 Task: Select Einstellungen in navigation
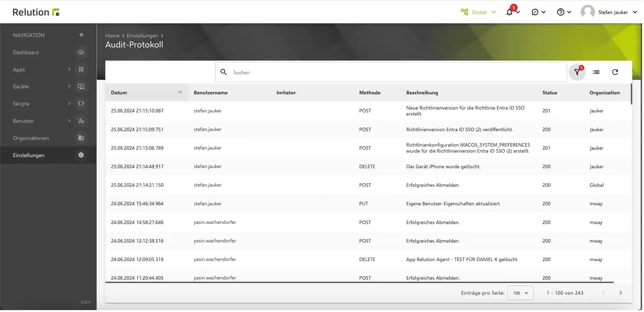29,156
